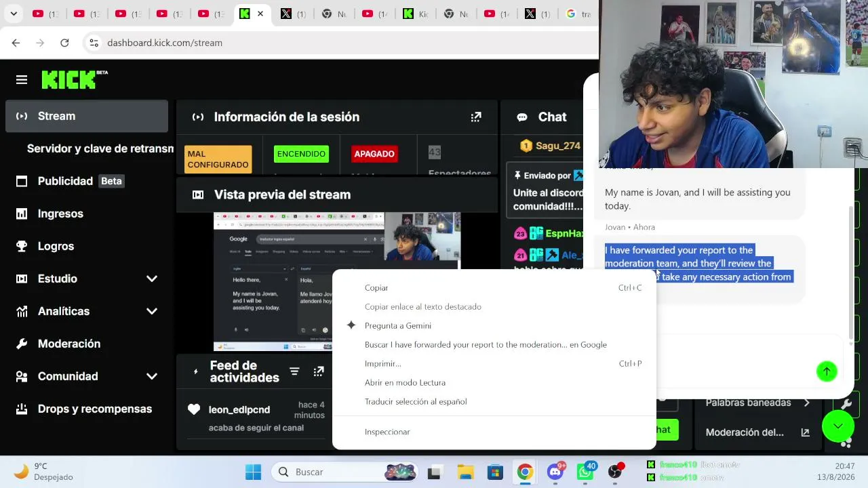Click the Vista previa del stream panel icon
Viewport: 868px width, 488px height.
[198, 195]
